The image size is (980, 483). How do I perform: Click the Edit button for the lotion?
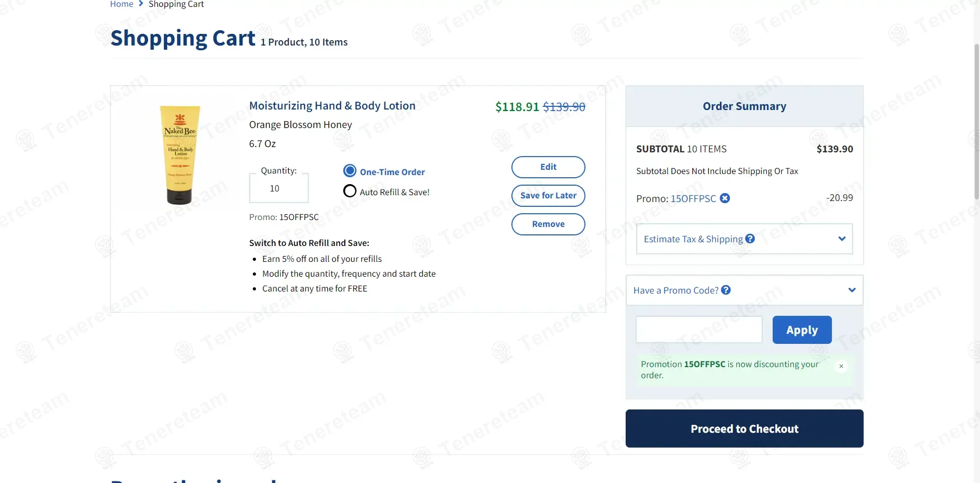pyautogui.click(x=548, y=167)
